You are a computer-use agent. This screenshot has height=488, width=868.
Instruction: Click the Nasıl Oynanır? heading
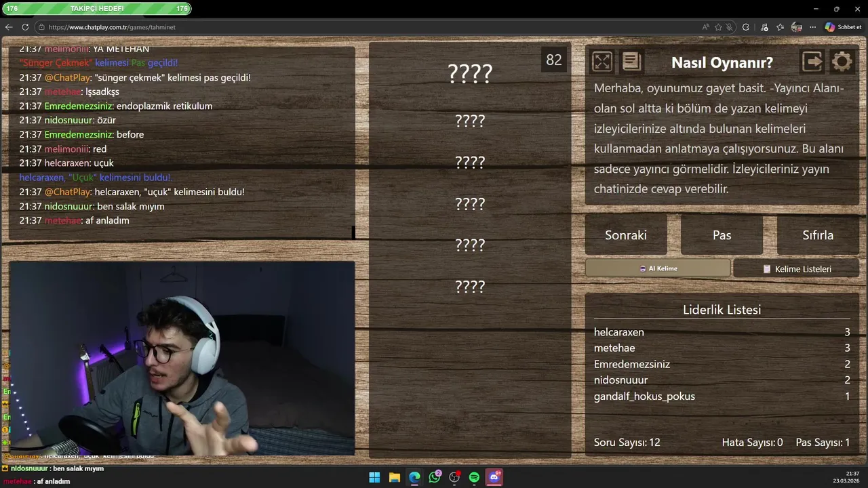pos(722,62)
